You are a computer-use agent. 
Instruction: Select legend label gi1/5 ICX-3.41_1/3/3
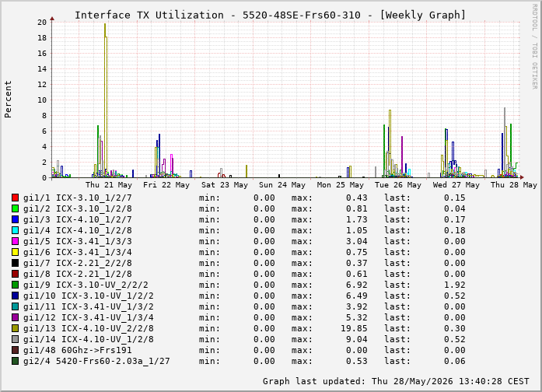78,241
